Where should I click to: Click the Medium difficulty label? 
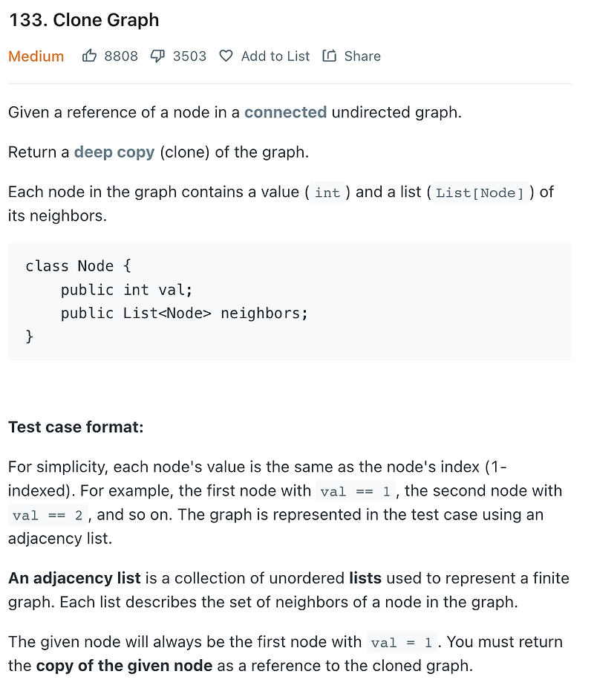(x=36, y=56)
